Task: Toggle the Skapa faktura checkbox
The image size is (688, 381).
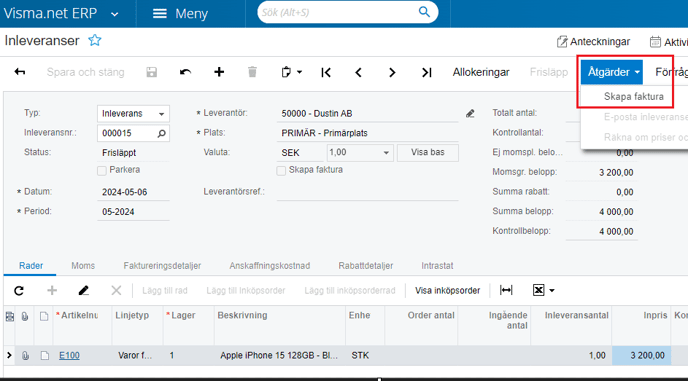Action: click(x=281, y=171)
